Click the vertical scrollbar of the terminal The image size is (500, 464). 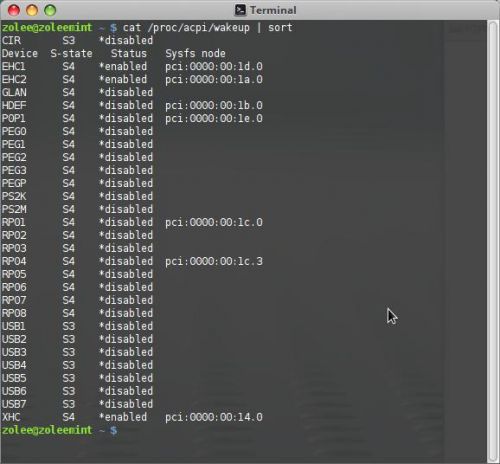493,241
